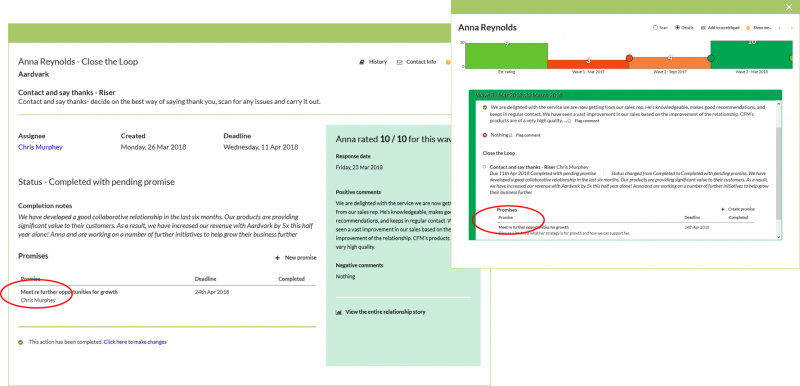The image size is (800, 386).
Task: Click green completed check icon at bottom
Action: [x=20, y=342]
